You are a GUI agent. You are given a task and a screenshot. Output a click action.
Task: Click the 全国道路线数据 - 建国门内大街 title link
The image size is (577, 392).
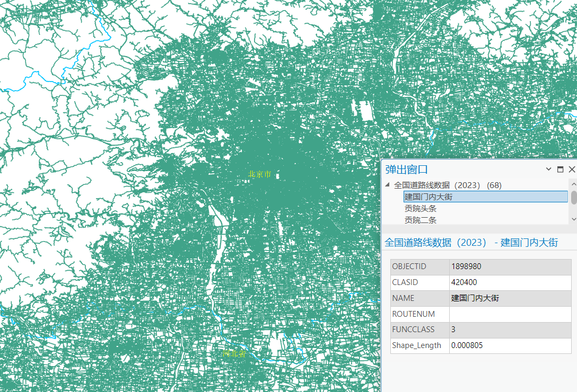coord(471,242)
